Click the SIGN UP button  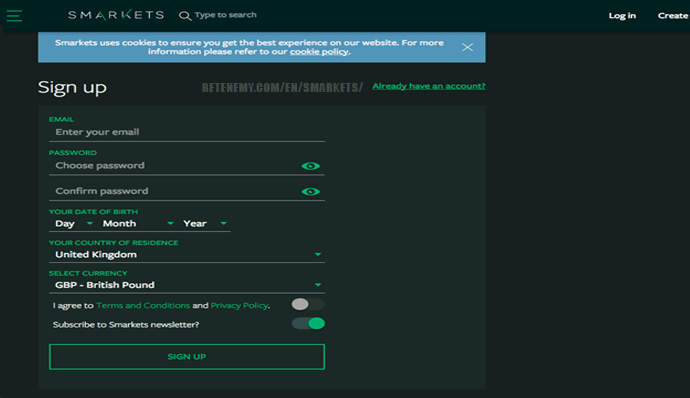click(187, 357)
